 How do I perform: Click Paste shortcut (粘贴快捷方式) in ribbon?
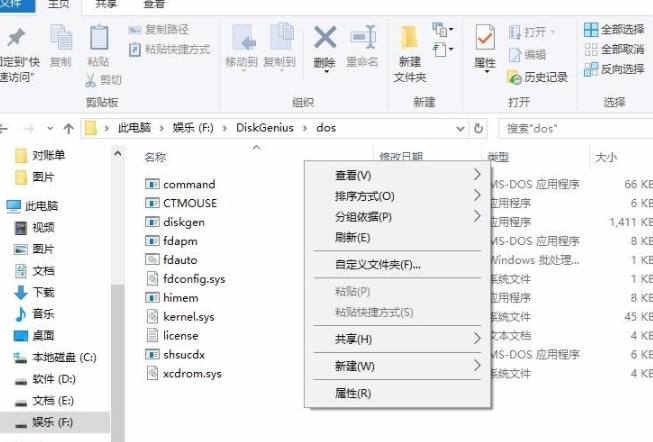169,50
